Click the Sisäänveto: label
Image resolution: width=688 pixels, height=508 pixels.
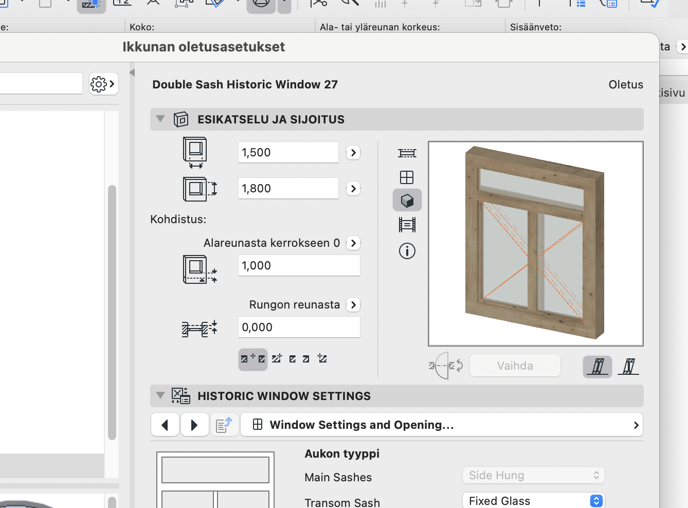click(x=536, y=27)
